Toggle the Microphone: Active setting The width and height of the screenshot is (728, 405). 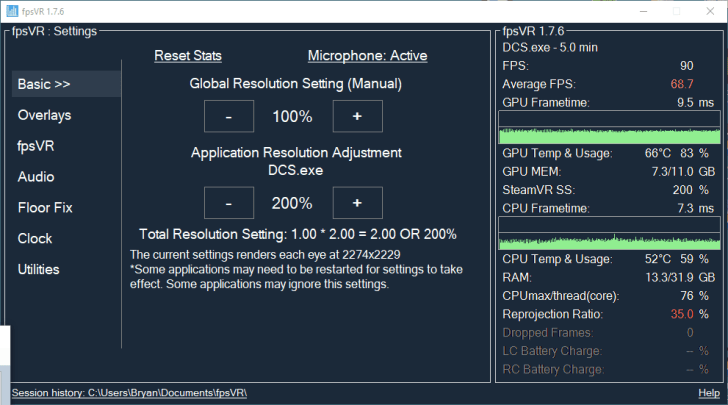(367, 56)
